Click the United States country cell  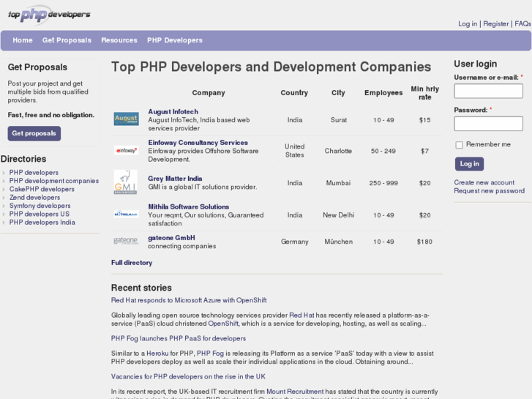click(x=294, y=151)
